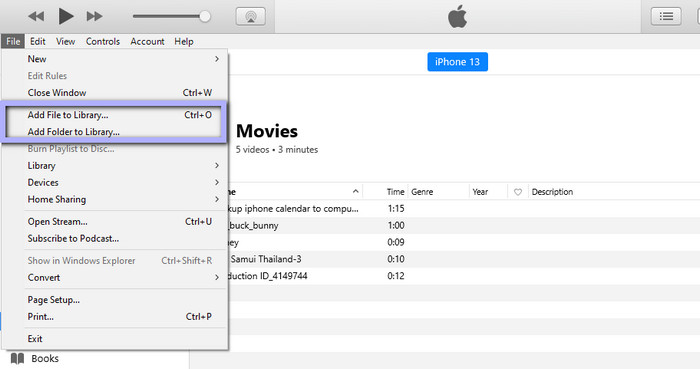Sort by the Year column header
The height and width of the screenshot is (369, 700).
click(480, 192)
